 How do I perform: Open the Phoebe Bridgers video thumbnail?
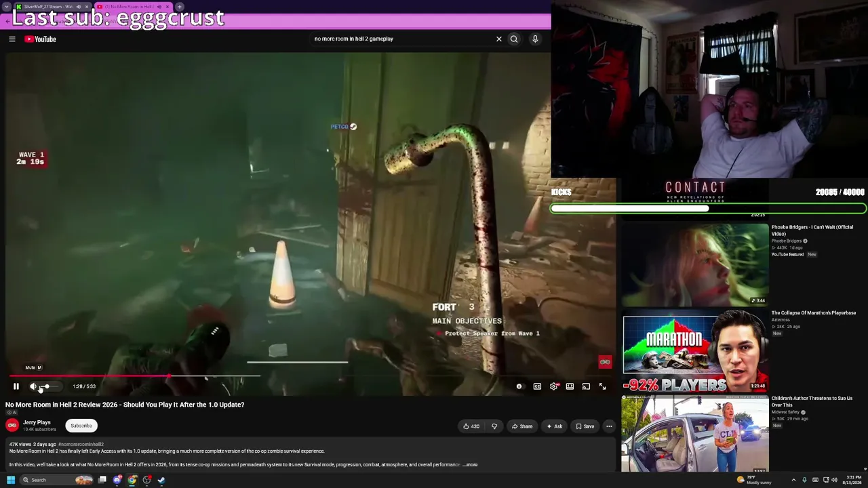(x=695, y=265)
